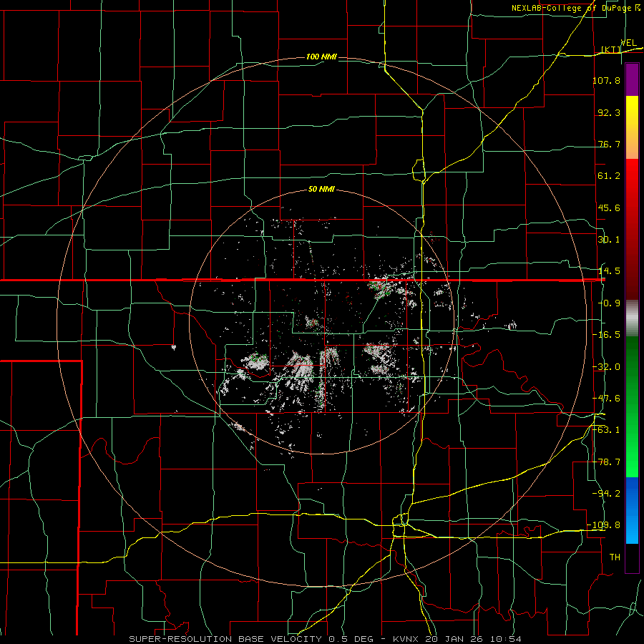Select the 45.6 velocity scale value
Screen dimensions: 644x644
(x=609, y=208)
